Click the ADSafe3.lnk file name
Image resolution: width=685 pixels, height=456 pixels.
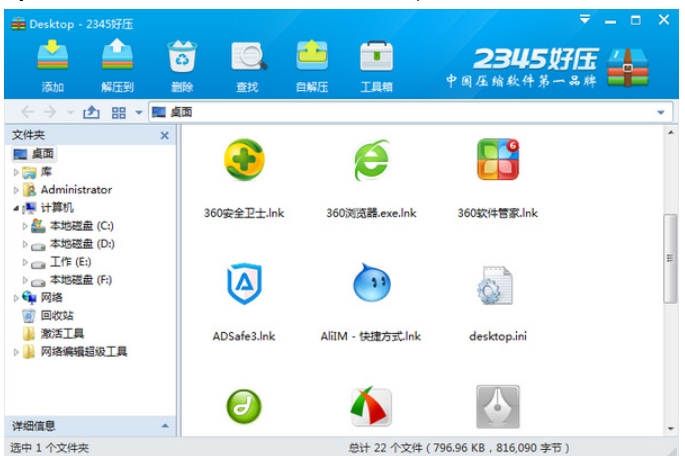(x=244, y=336)
